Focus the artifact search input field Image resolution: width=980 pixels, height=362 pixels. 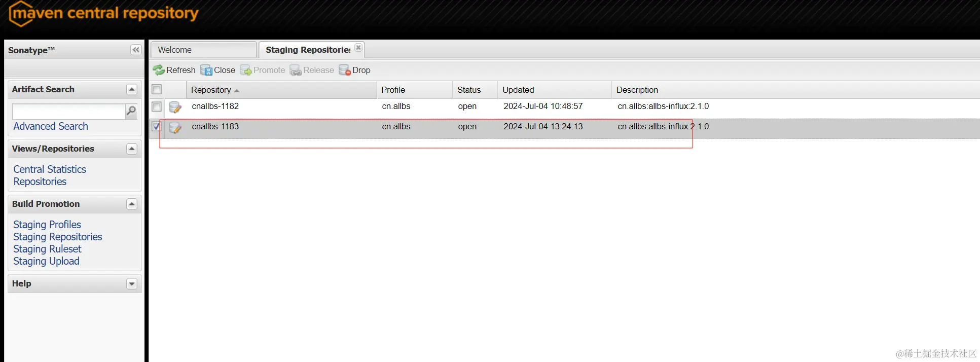(68, 111)
